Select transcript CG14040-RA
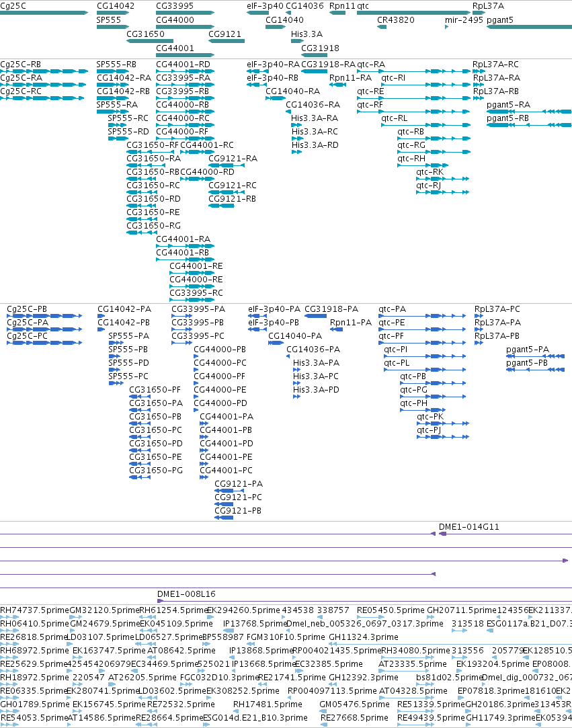This screenshot has height=728, width=572. click(292, 91)
